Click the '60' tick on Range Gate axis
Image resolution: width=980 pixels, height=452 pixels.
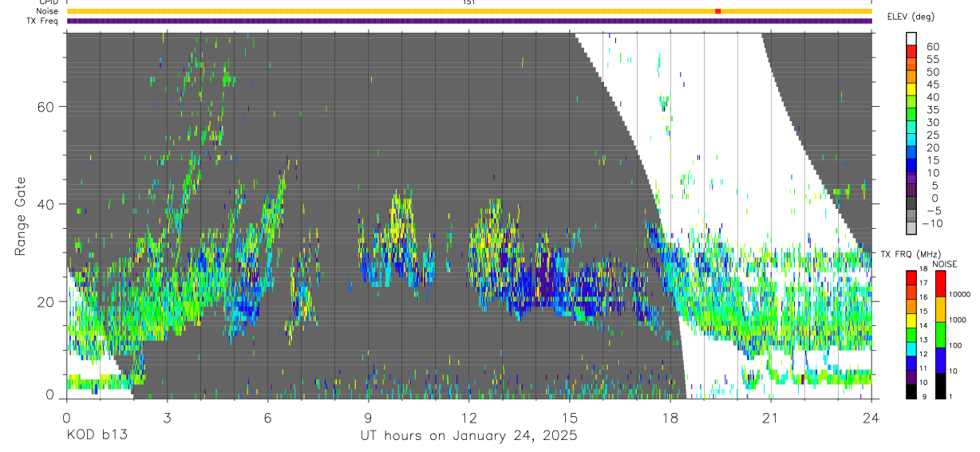click(x=45, y=107)
